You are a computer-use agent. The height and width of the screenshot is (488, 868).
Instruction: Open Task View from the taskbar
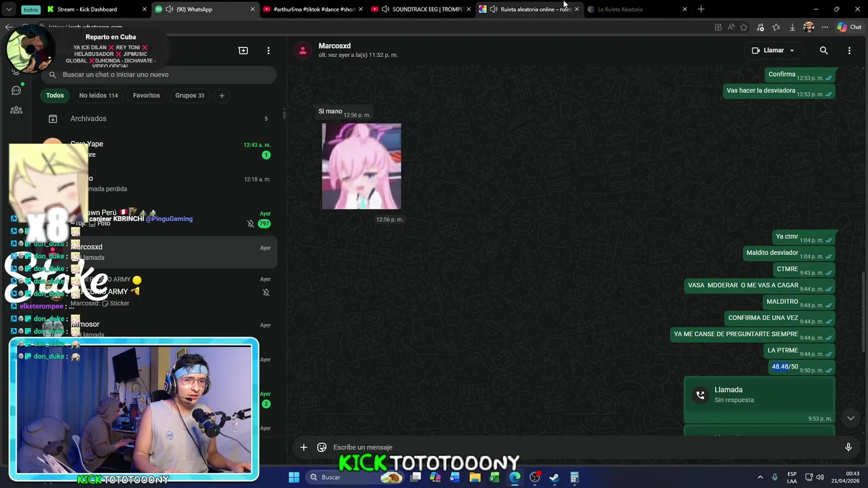tap(416, 477)
